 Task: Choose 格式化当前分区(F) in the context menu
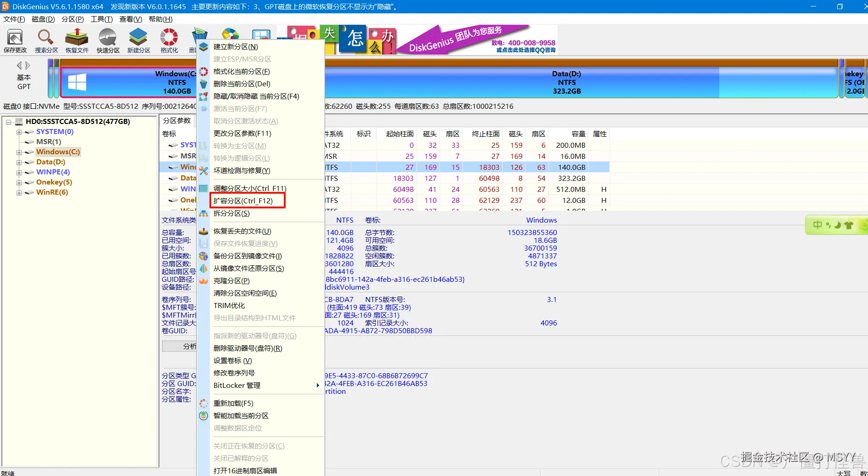tap(242, 72)
